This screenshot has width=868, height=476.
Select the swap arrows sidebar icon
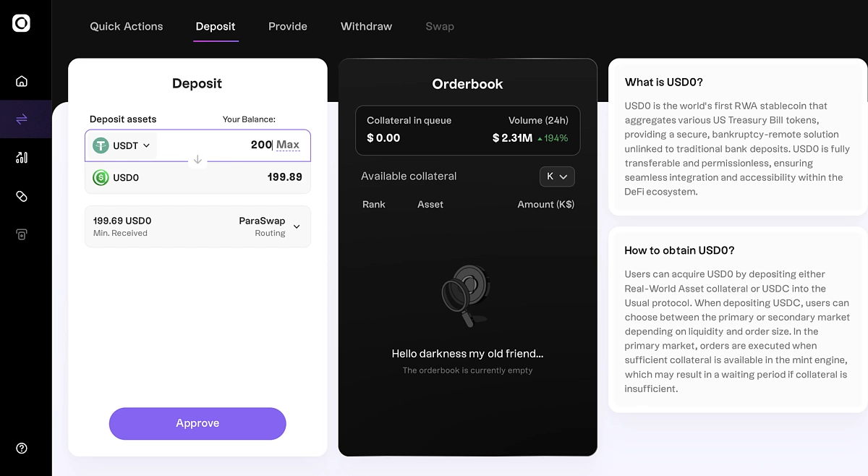tap(22, 119)
